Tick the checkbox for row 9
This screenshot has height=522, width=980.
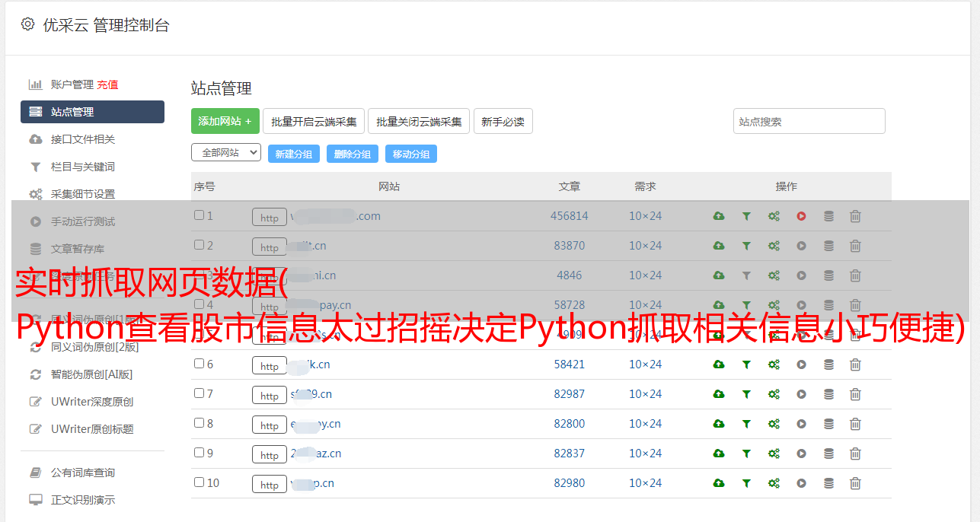pos(199,453)
